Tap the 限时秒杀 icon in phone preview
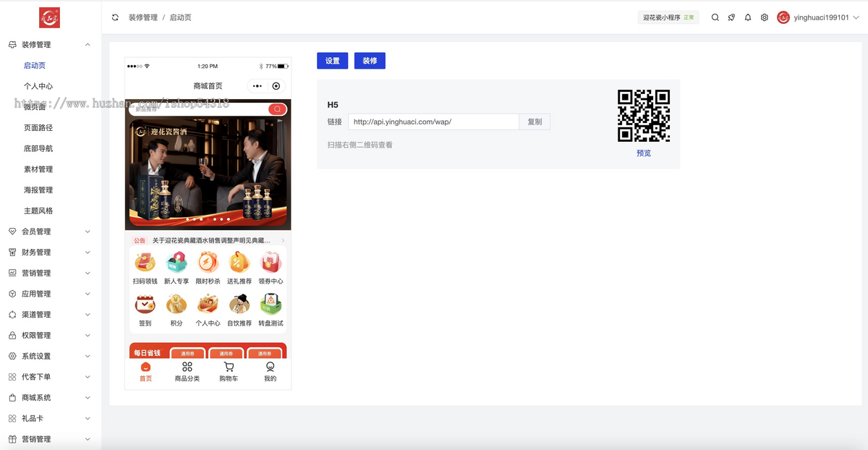Viewport: 868px width, 450px height. (x=208, y=263)
